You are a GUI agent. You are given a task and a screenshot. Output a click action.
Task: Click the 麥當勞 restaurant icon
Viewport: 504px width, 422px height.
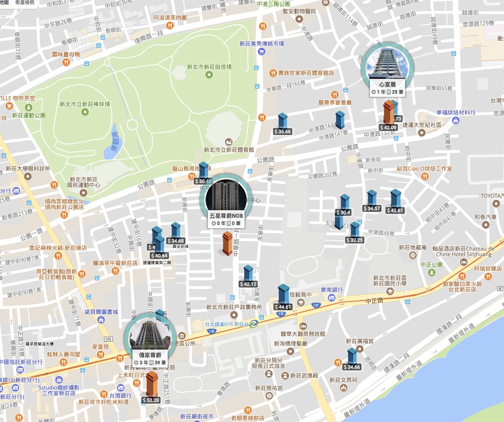pos(100,355)
